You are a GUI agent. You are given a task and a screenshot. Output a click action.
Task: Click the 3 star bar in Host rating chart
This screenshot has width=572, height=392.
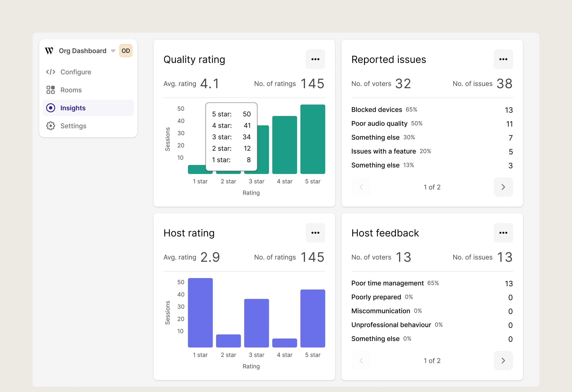click(x=256, y=323)
